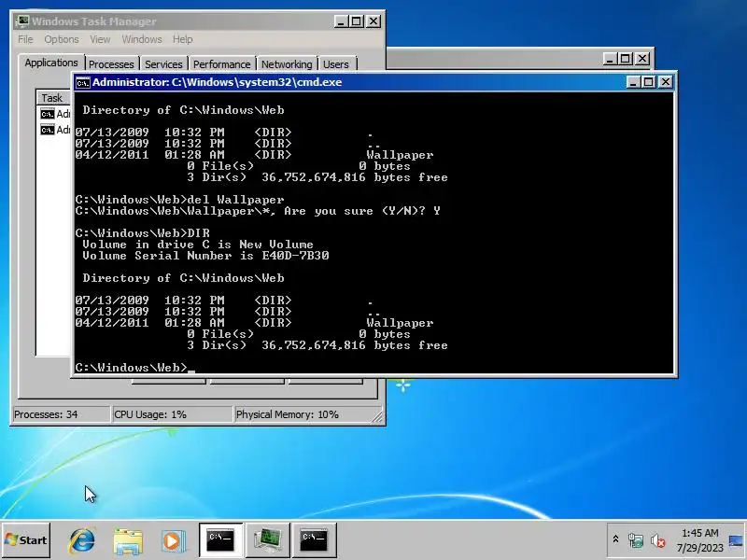
Task: Select the first Administrator task row
Action: click(x=55, y=114)
